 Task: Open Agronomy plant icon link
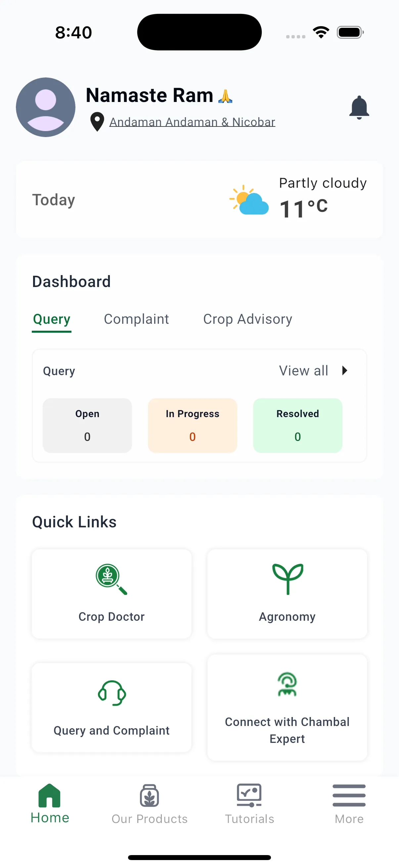pos(288,579)
